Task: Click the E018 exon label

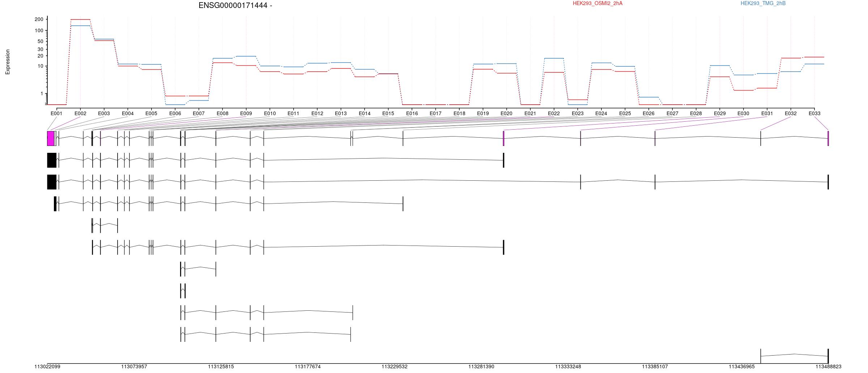Action: click(x=459, y=113)
